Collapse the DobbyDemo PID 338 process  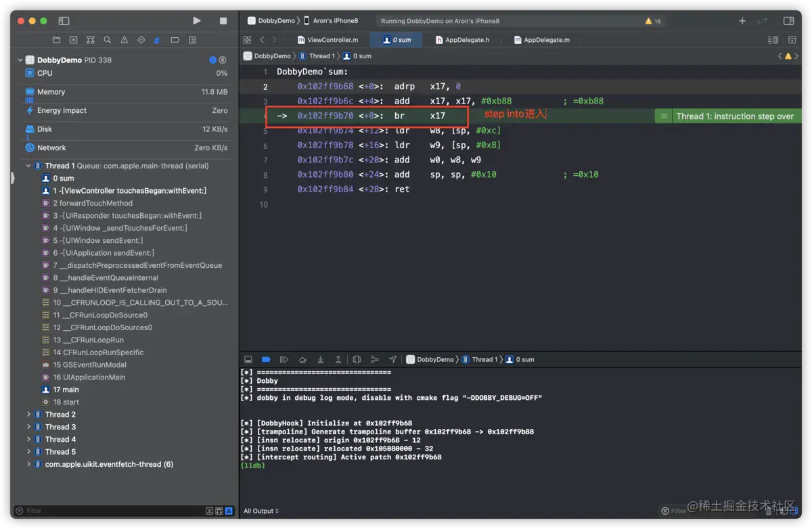(x=20, y=60)
